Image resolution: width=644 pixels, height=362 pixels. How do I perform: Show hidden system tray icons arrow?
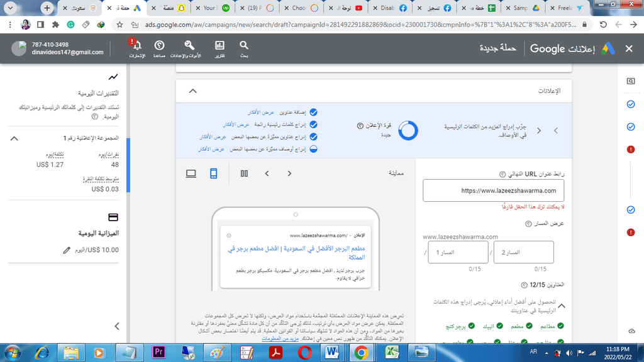coord(547,353)
